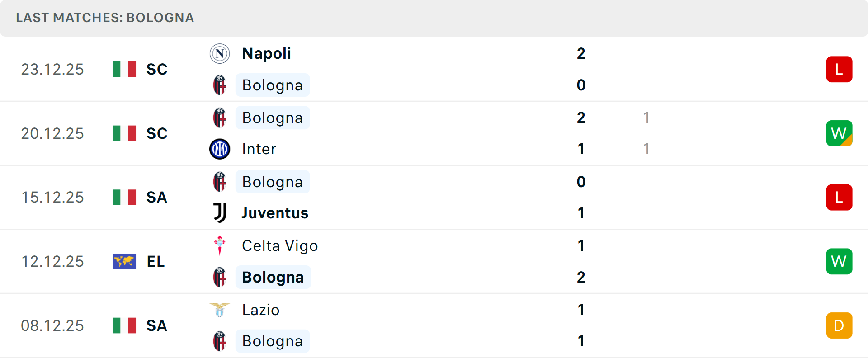Open the Celta Vigo team link
This screenshot has width=868, height=358.
pos(280,245)
